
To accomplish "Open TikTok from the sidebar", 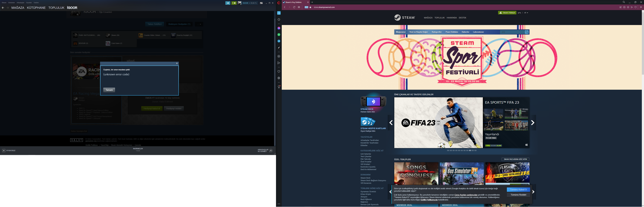I will [279, 47].
